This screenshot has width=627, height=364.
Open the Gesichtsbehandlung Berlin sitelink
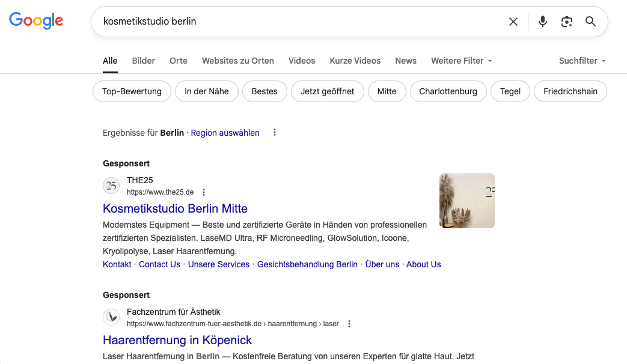307,264
